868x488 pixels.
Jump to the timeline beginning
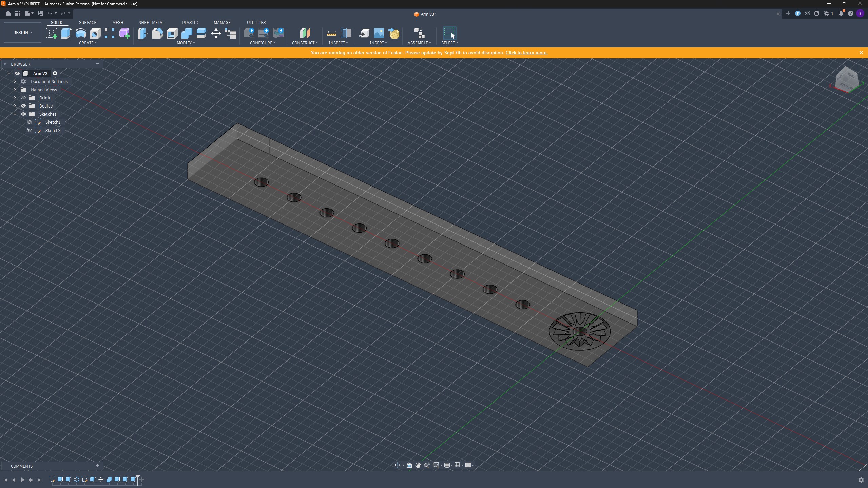click(5, 480)
